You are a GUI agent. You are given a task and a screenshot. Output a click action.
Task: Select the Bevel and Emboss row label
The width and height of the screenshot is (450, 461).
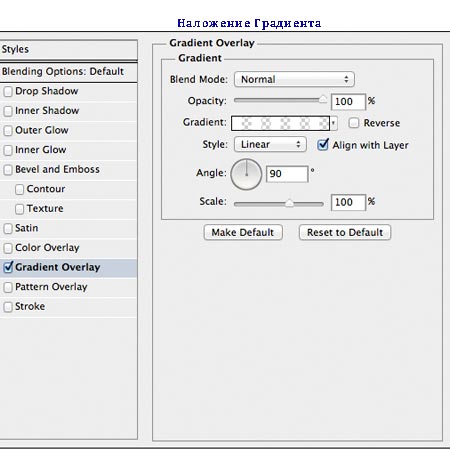click(x=57, y=169)
